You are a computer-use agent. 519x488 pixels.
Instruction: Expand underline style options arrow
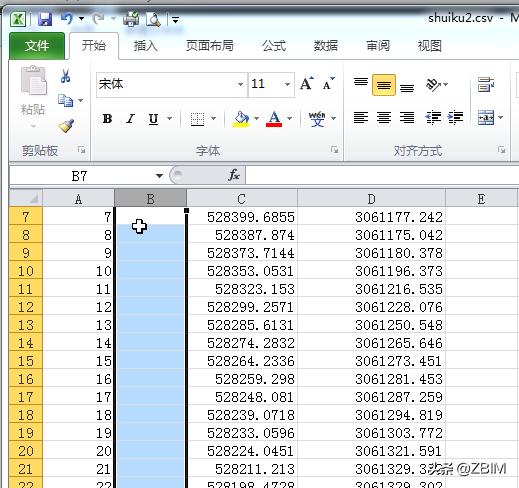click(170, 118)
